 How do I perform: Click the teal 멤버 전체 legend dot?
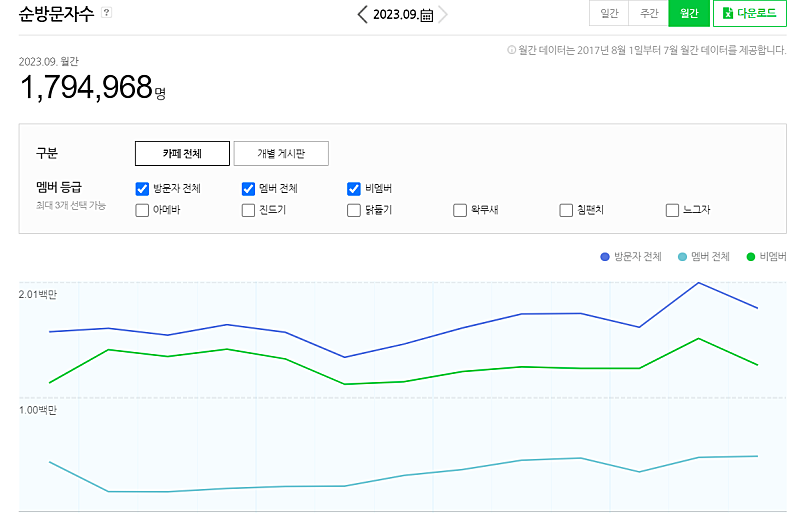coord(682,257)
